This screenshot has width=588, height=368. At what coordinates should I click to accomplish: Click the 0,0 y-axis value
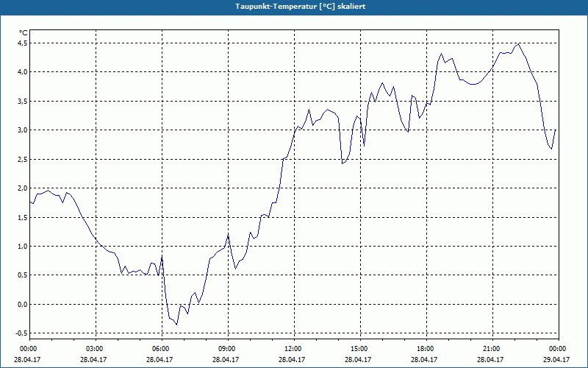(x=23, y=305)
